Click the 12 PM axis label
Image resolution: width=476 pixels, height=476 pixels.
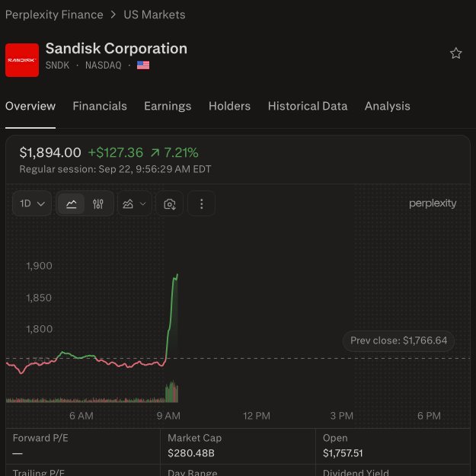click(x=257, y=416)
